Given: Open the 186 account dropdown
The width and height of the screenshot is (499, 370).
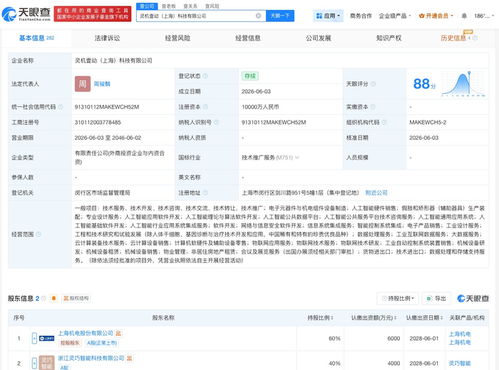Looking at the screenshot, I should tap(484, 16).
